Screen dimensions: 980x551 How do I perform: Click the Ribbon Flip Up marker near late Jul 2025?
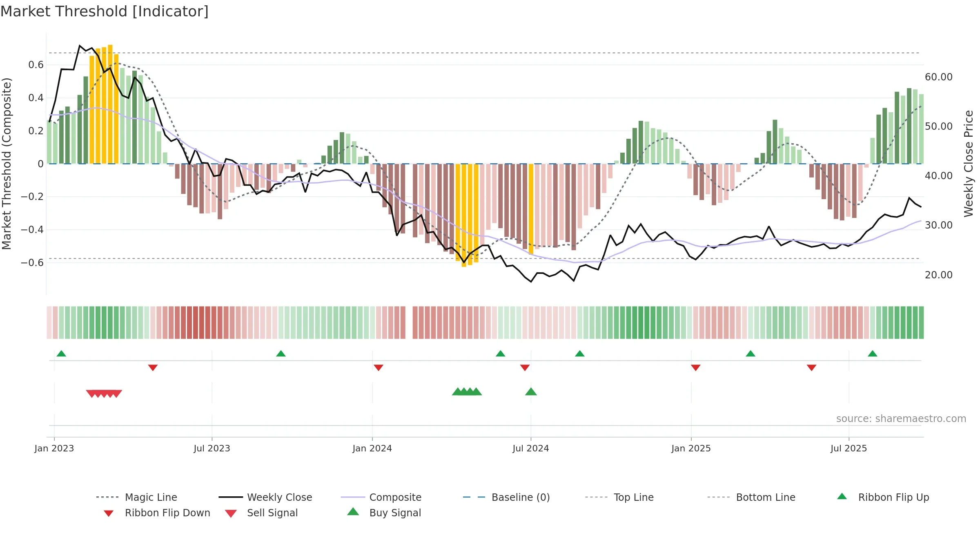point(873,353)
